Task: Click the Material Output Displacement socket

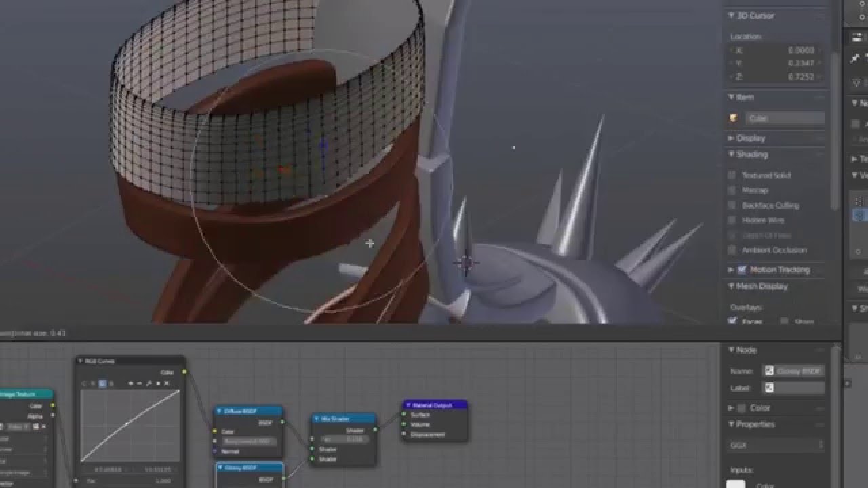Action: 403,434
